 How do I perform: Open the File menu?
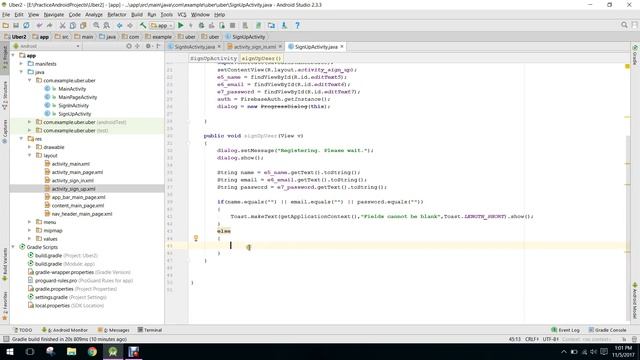(x=6, y=15)
